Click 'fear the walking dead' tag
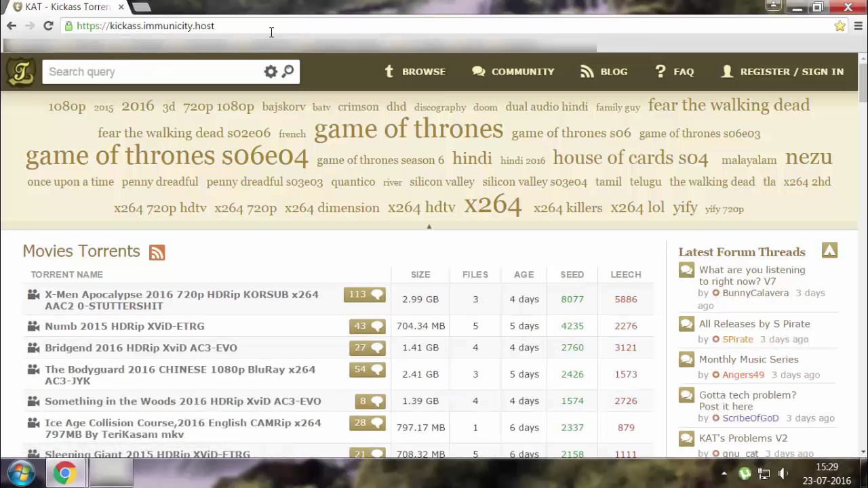The width and height of the screenshot is (868, 488). click(729, 105)
